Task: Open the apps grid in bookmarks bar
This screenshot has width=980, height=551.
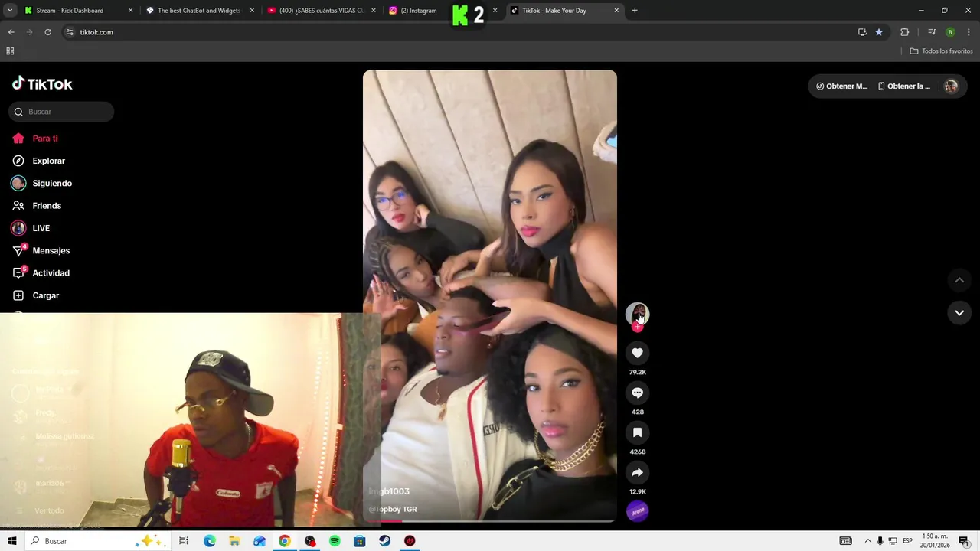Action: 10,51
